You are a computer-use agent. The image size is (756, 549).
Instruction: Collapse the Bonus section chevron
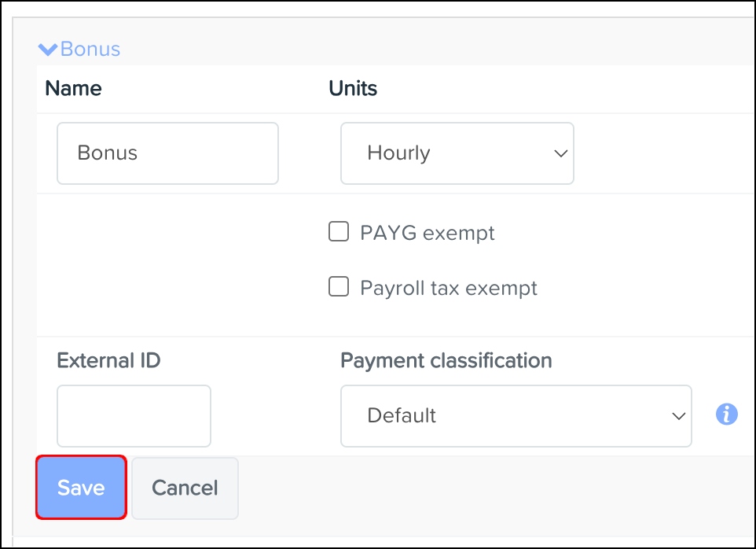[x=48, y=50]
